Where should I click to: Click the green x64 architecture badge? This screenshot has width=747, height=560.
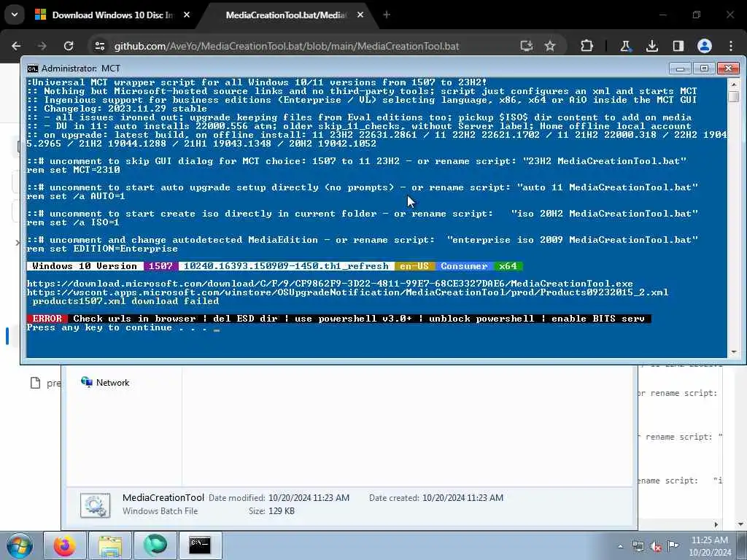tap(508, 266)
